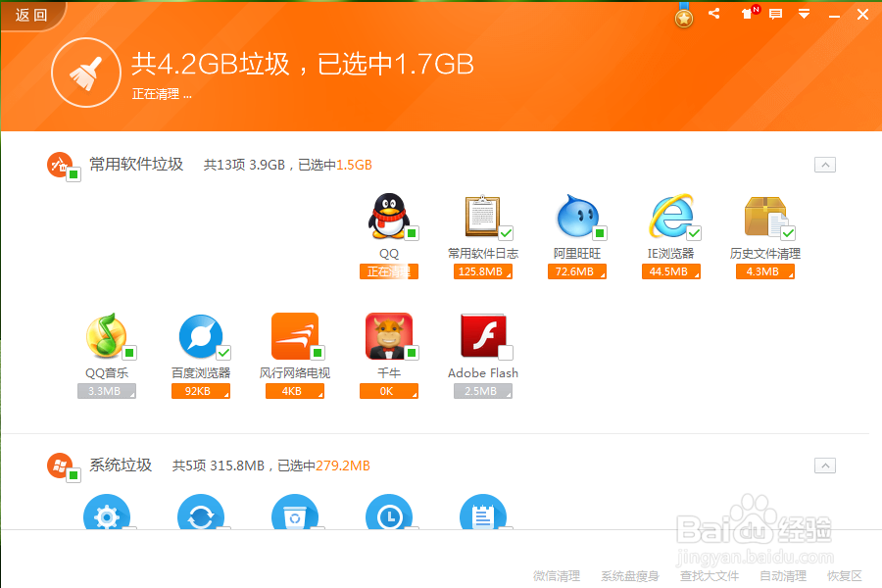Expand the 125.8MB details dropdown
Image resolution: width=882 pixels, height=588 pixels.
483,271
